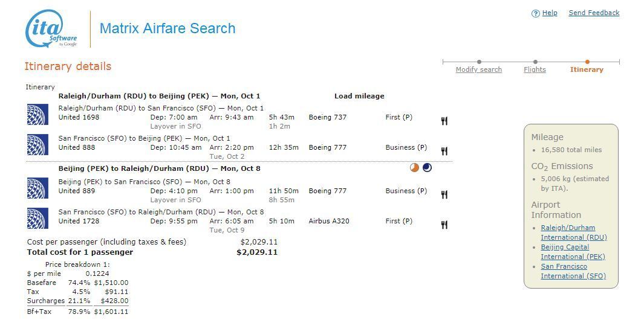Click Arr: 2:20 pm arrival time
This screenshot has height=320, width=644.
point(232,147)
